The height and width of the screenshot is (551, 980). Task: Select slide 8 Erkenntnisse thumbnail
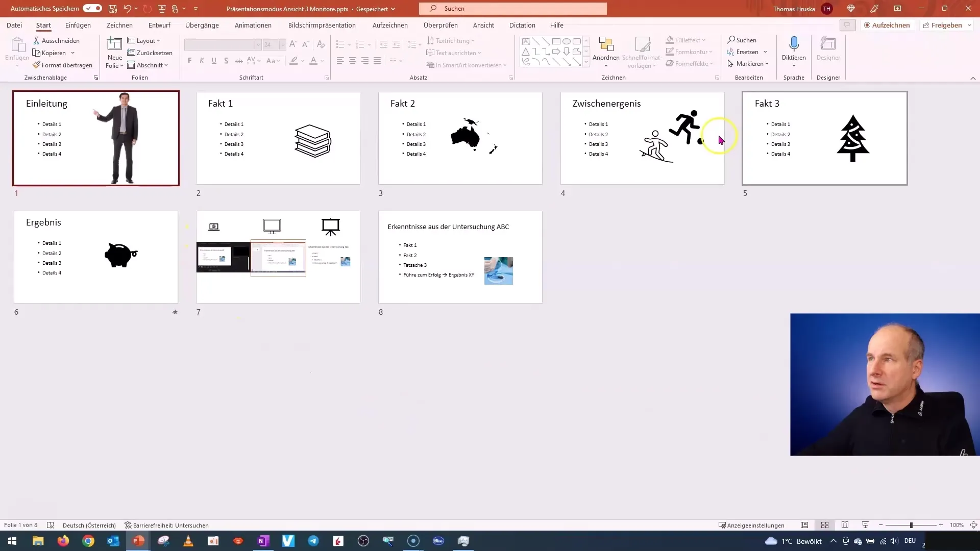pos(460,257)
